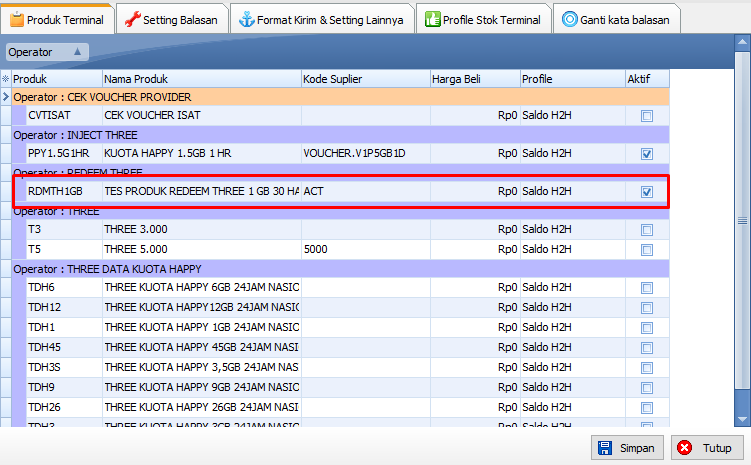Click the scrollbar up arrow
The height and width of the screenshot is (465, 751).
click(x=742, y=42)
